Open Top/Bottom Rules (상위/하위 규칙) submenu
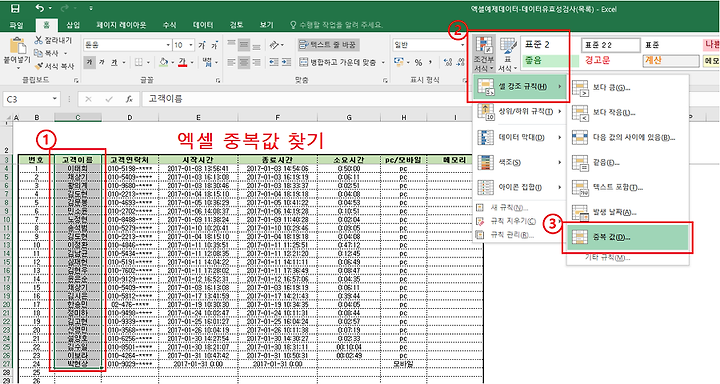Image resolution: width=720 pixels, height=384 pixels. coord(519,112)
